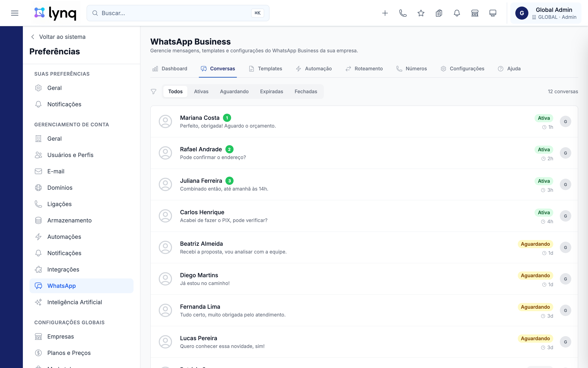This screenshot has height=368, width=588.
Task: Open the Rafael Andrade conversation
Action: (x=364, y=153)
